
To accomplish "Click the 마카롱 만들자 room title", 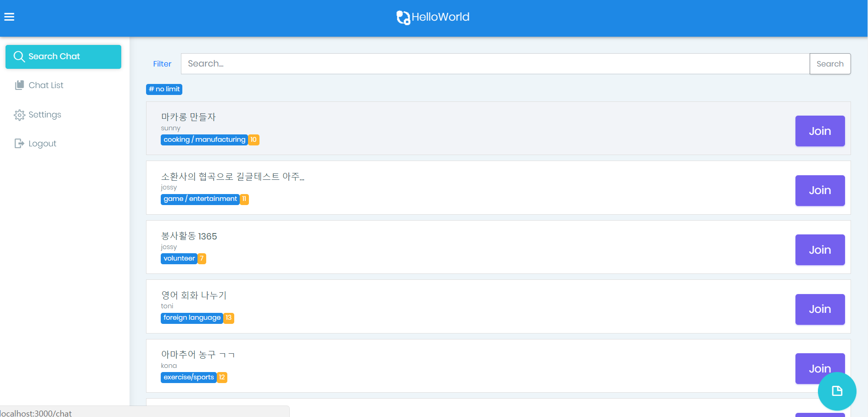I will 188,117.
